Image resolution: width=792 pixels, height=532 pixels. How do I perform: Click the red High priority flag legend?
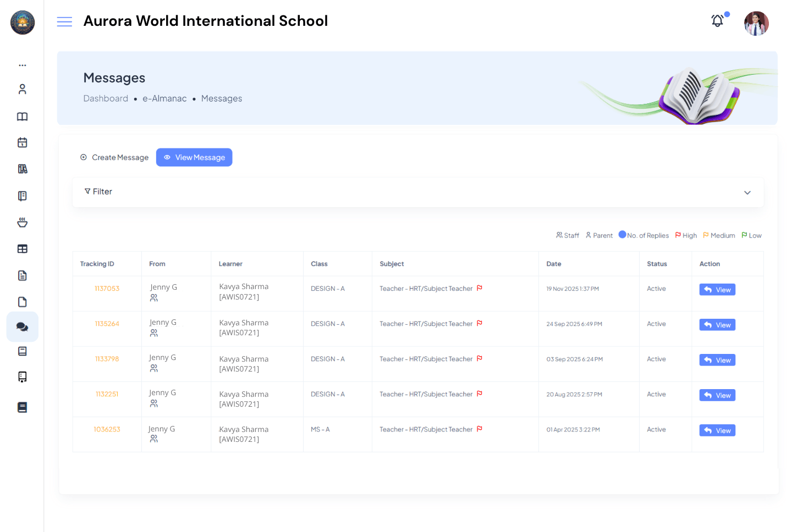[678, 235]
